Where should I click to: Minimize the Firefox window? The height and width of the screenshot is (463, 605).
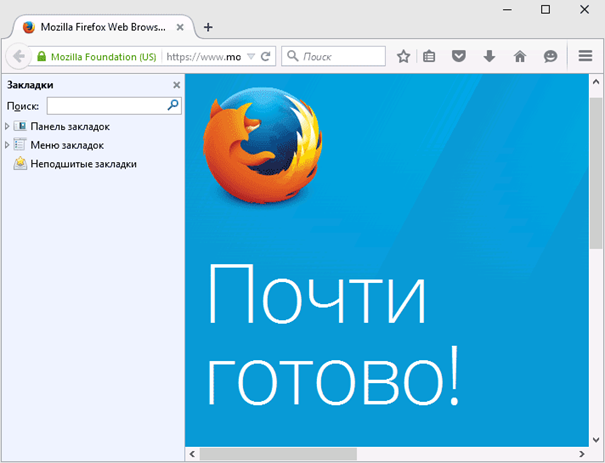[x=507, y=10]
